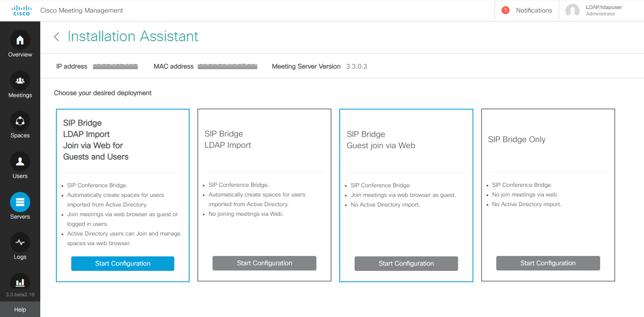Open Help at bottom of sidebar
Image resolution: width=644 pixels, height=317 pixels.
[x=20, y=309]
